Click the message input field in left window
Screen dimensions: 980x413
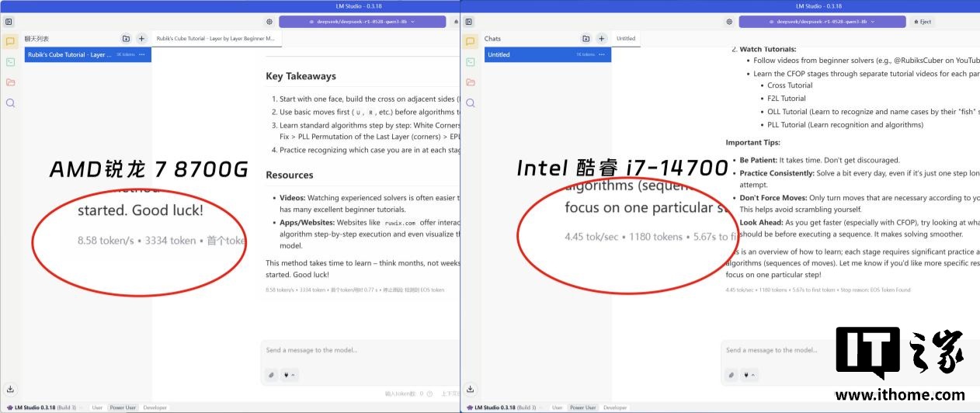[357, 350]
